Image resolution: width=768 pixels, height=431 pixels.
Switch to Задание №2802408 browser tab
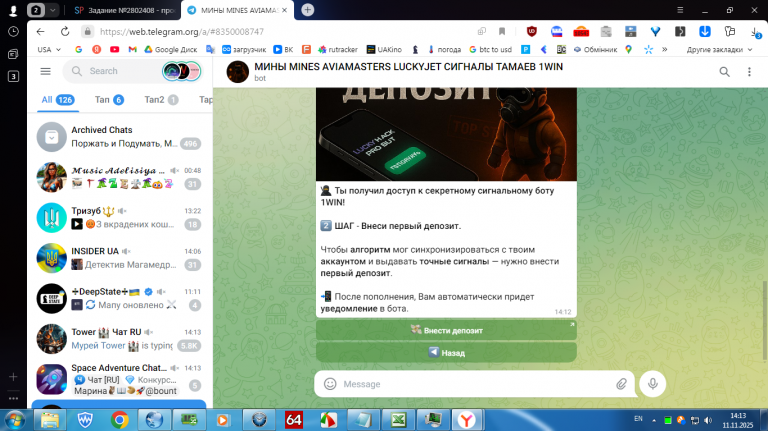pos(125,10)
